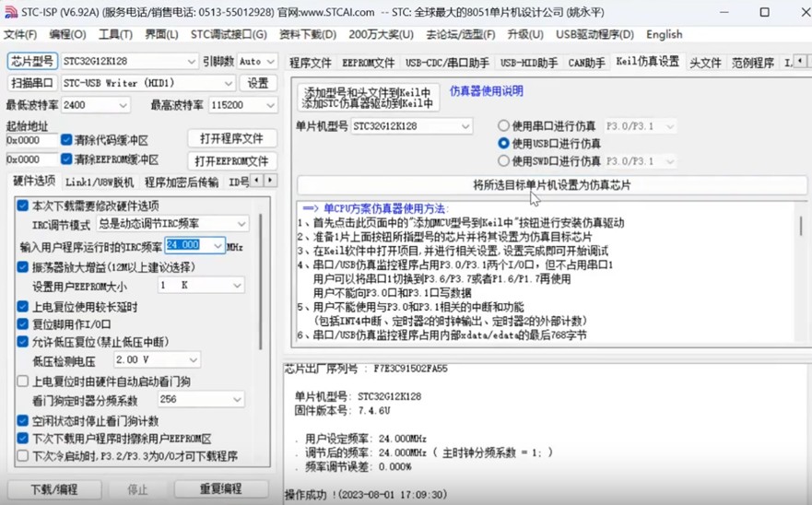
Task: Open the 升级(U) menu
Action: 525,35
